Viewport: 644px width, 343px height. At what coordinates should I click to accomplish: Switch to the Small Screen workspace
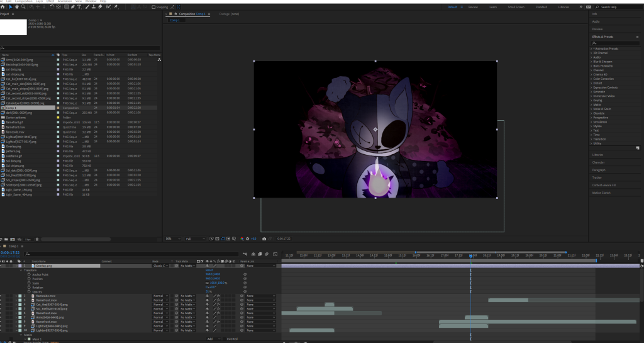click(516, 7)
